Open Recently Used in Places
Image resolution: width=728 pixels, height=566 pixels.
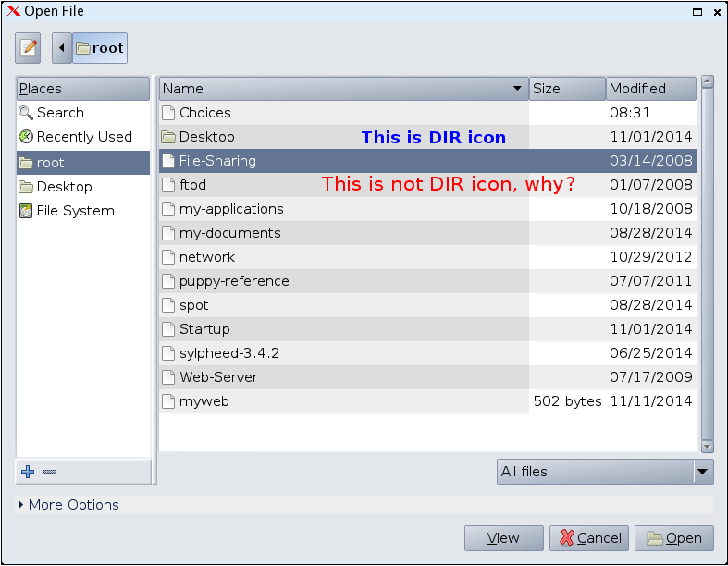pyautogui.click(x=83, y=137)
